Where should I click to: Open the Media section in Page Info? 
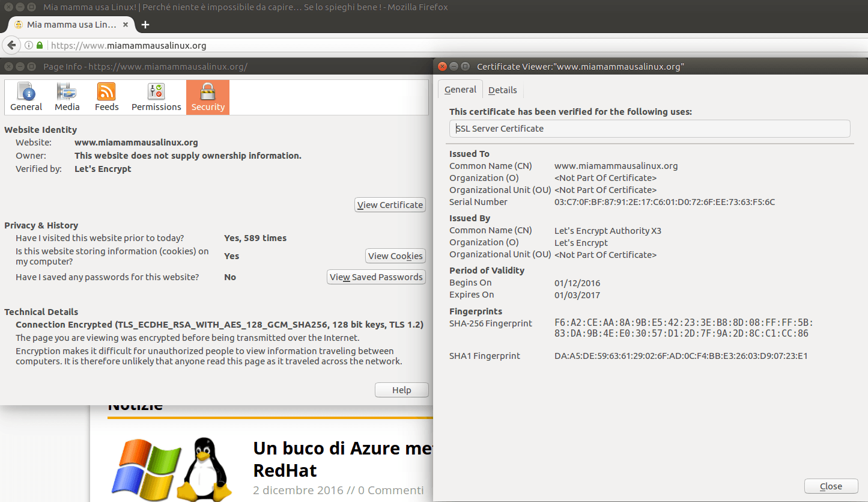coord(67,97)
